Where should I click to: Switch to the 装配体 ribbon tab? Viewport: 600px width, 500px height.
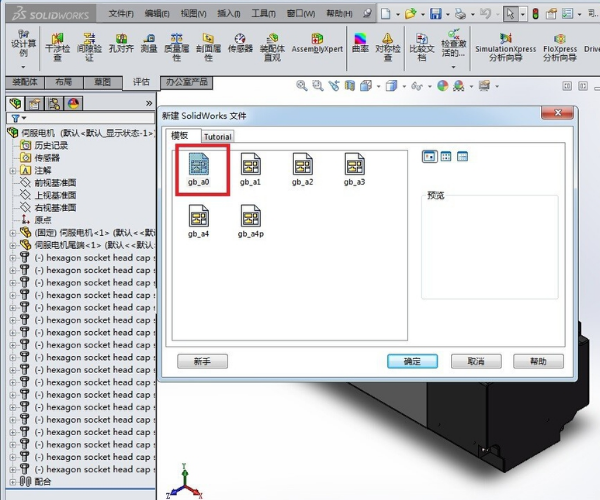(25, 82)
